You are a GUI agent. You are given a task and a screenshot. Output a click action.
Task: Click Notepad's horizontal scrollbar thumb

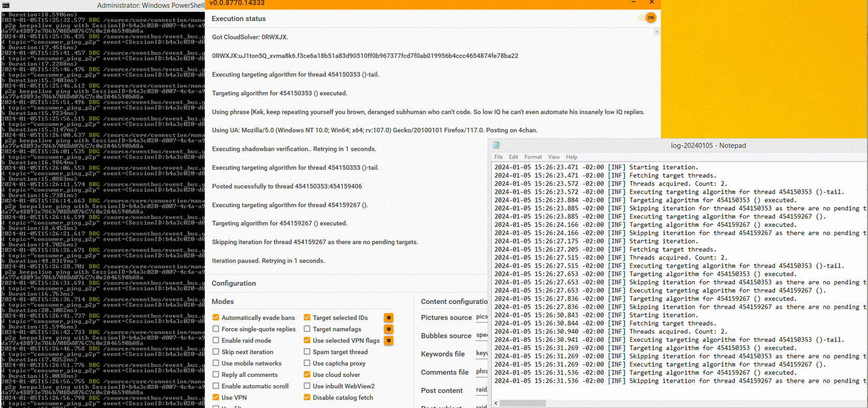click(523, 403)
